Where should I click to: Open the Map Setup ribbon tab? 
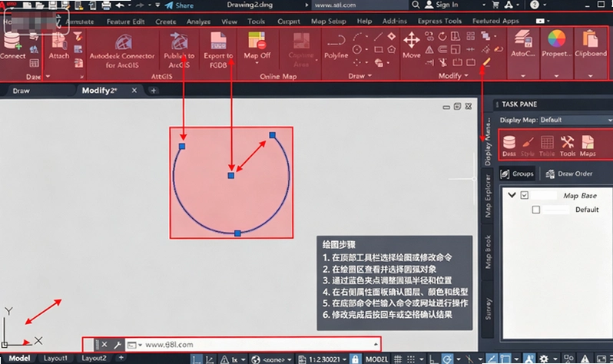[329, 21]
